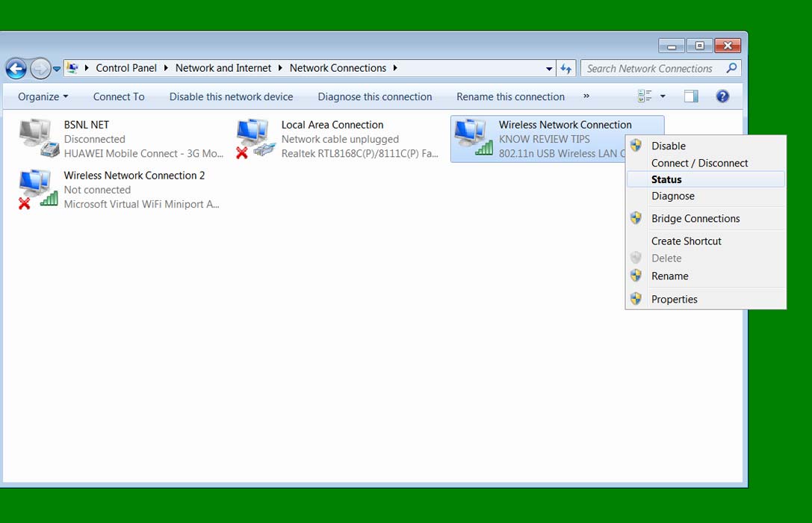Image resolution: width=812 pixels, height=523 pixels.
Task: Click Diagnose this connection toolbar button
Action: point(374,96)
